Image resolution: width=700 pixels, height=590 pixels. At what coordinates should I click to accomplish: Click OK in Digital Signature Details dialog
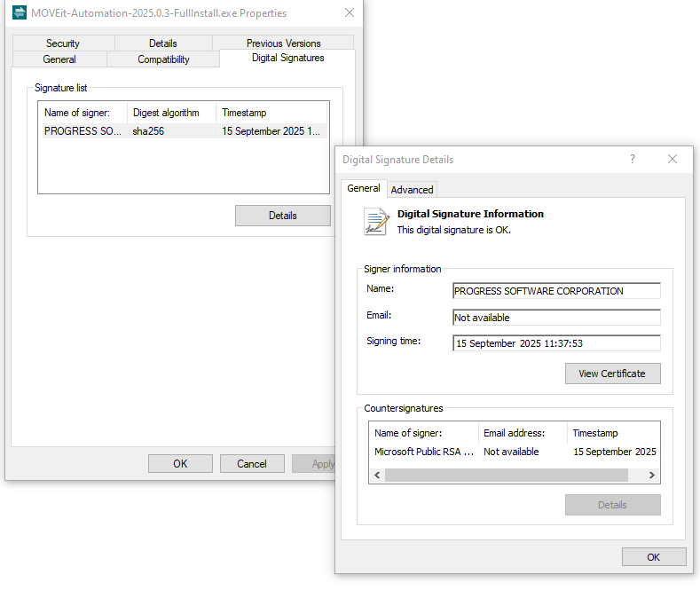(x=654, y=557)
